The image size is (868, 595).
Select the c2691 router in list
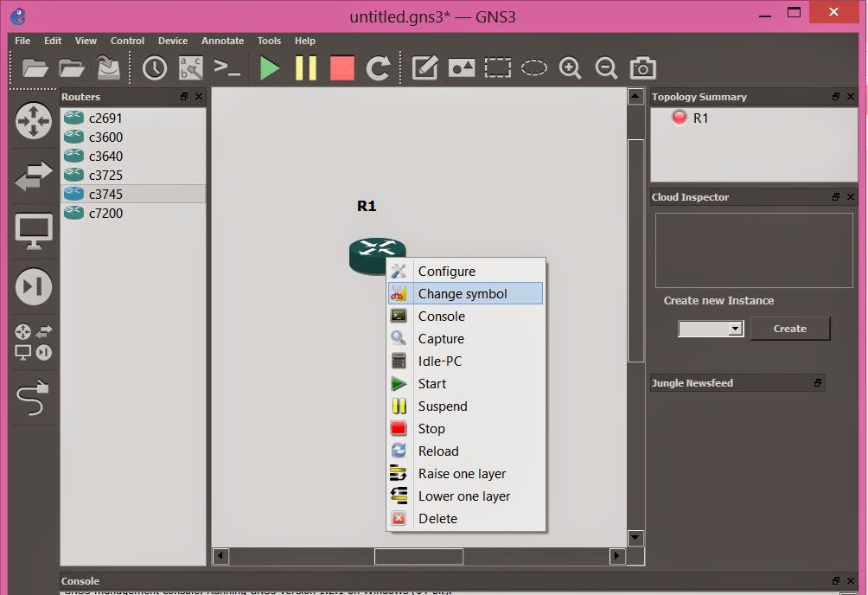click(x=133, y=118)
